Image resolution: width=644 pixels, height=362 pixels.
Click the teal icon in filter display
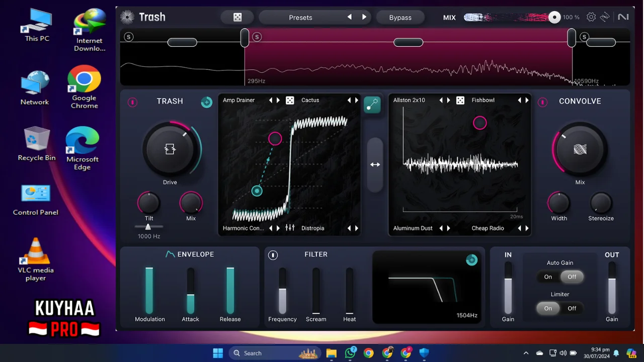[x=471, y=259]
